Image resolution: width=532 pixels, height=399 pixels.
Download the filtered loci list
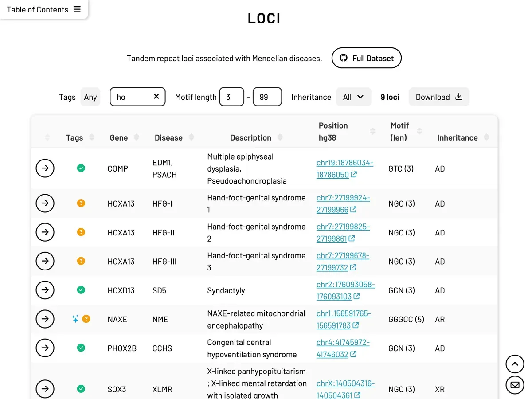click(438, 97)
